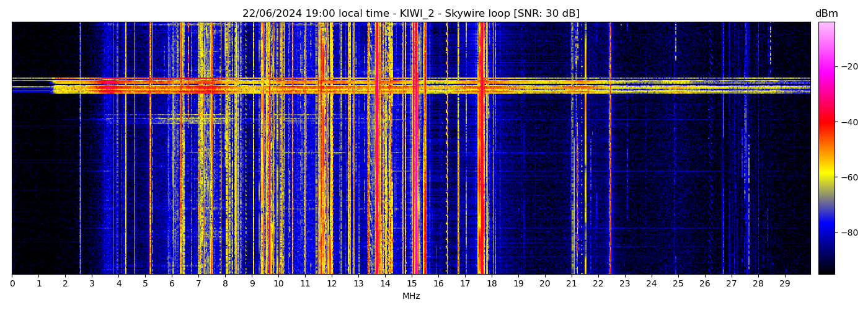Select the 29 MHz axis tick label
This screenshot has height=310, width=868.
click(x=784, y=284)
